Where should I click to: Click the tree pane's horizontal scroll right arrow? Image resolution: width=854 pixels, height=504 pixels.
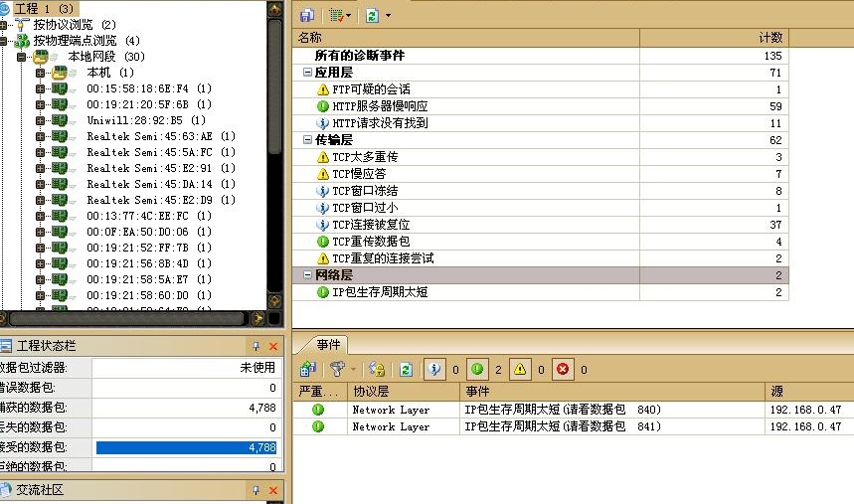click(x=258, y=318)
